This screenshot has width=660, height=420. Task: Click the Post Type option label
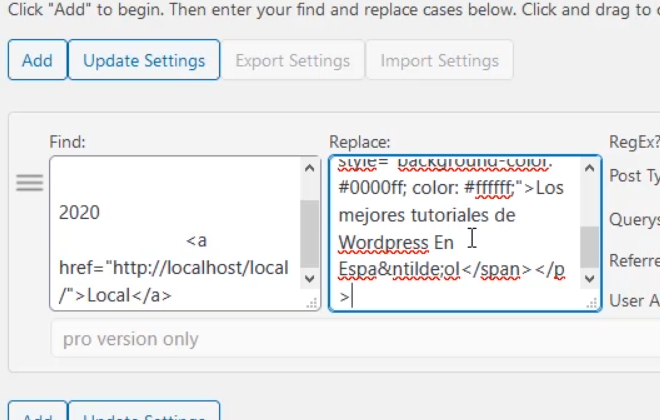[633, 176]
